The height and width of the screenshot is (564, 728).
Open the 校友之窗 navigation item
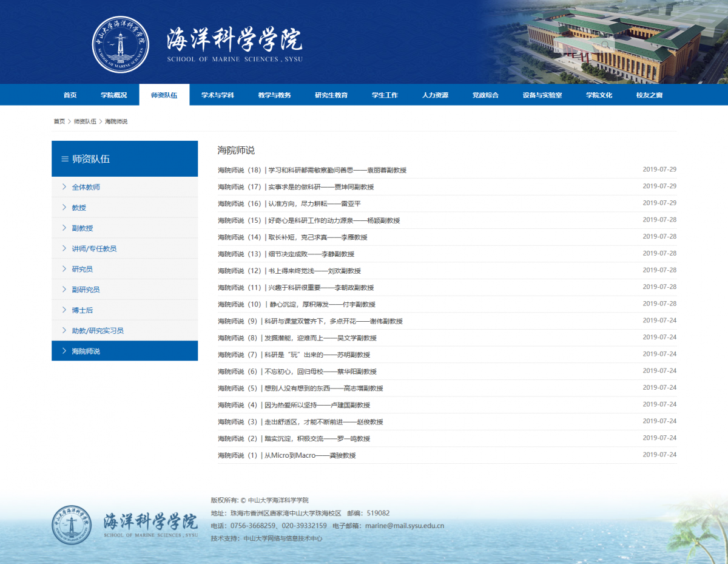[x=649, y=95]
